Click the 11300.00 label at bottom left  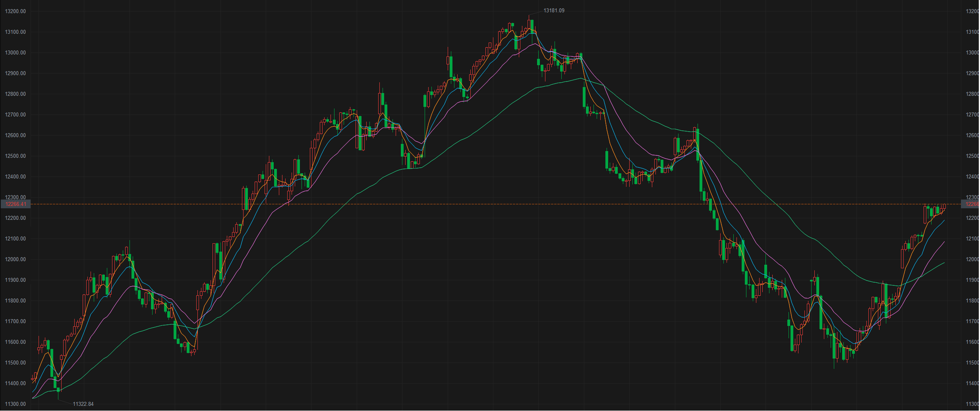[x=15, y=404]
